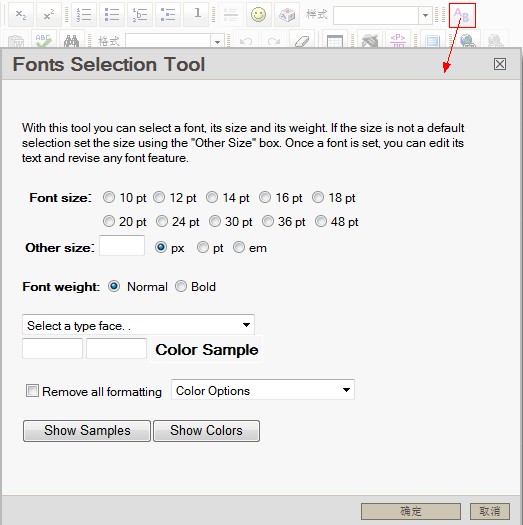Click the Show Samples button
This screenshot has width=523, height=525.
(x=87, y=431)
